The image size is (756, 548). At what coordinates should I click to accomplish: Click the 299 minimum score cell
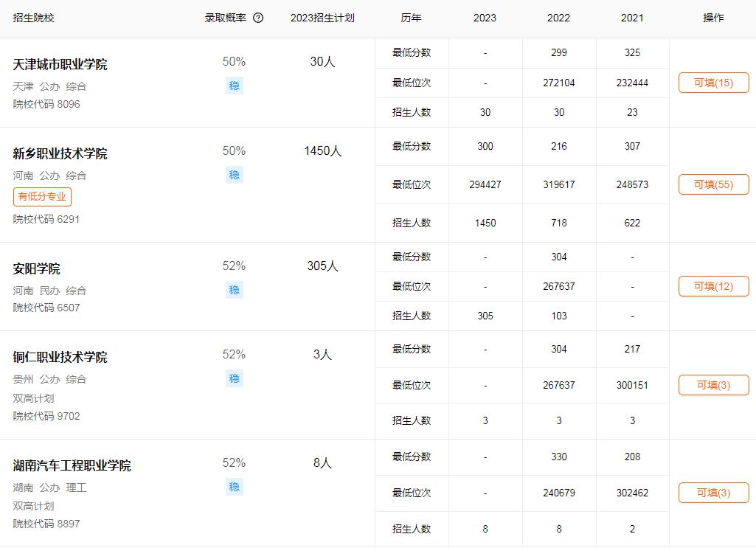coord(559,52)
